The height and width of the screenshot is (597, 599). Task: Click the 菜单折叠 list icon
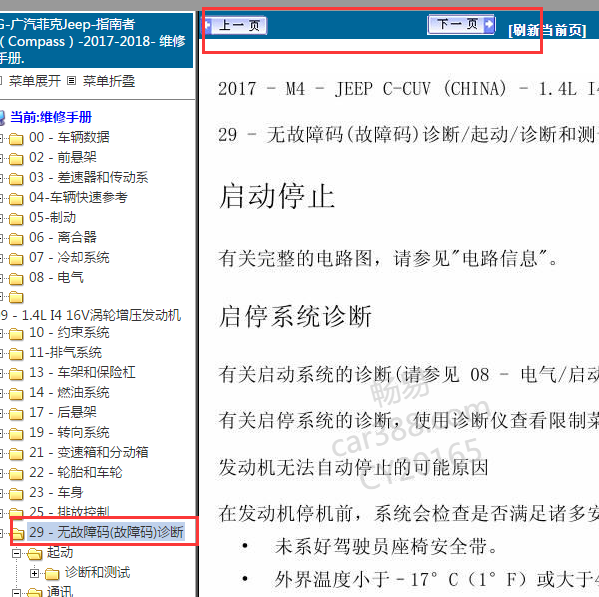[x=71, y=81]
